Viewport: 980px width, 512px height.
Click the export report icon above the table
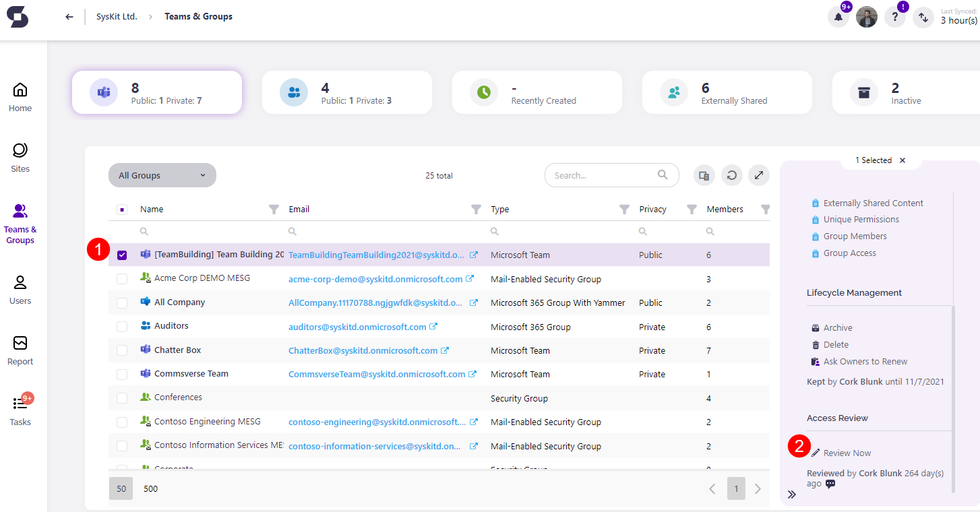(704, 175)
